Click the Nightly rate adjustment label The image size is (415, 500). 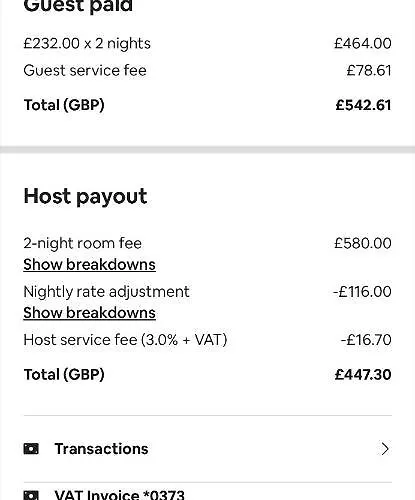(x=106, y=292)
